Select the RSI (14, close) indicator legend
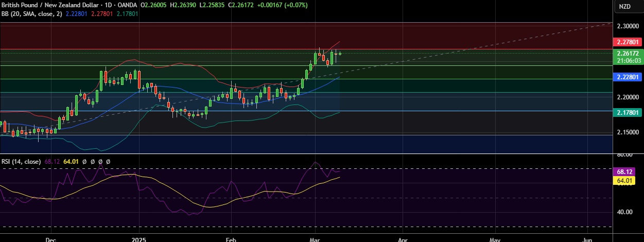644x242 pixels. [x=21, y=162]
